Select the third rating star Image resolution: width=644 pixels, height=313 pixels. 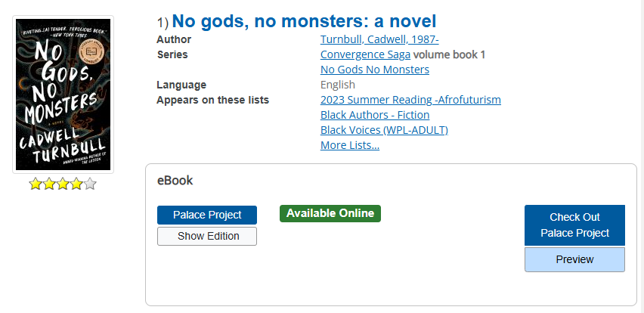click(63, 184)
